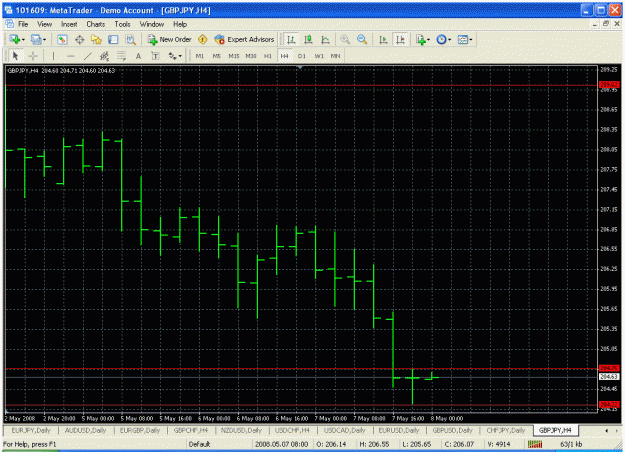This screenshot has width=625, height=452.
Task: Switch to the AUDUSD,Daily chart tab
Action: 85,430
